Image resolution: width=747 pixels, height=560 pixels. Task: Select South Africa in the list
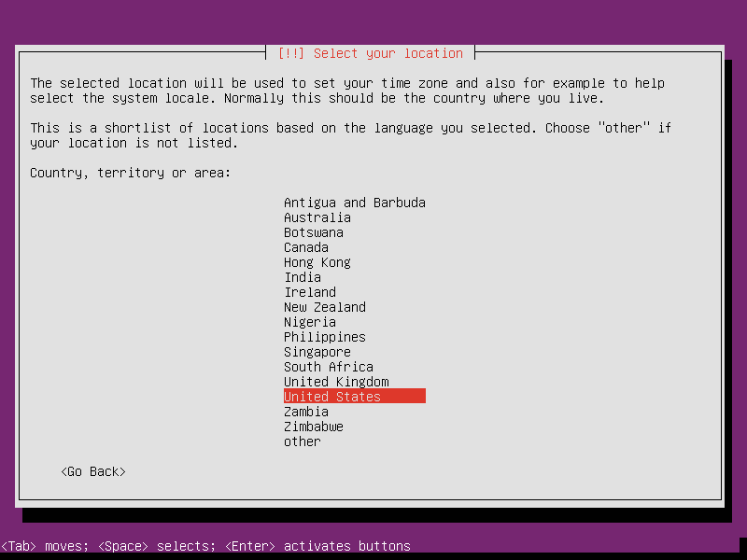coord(328,367)
